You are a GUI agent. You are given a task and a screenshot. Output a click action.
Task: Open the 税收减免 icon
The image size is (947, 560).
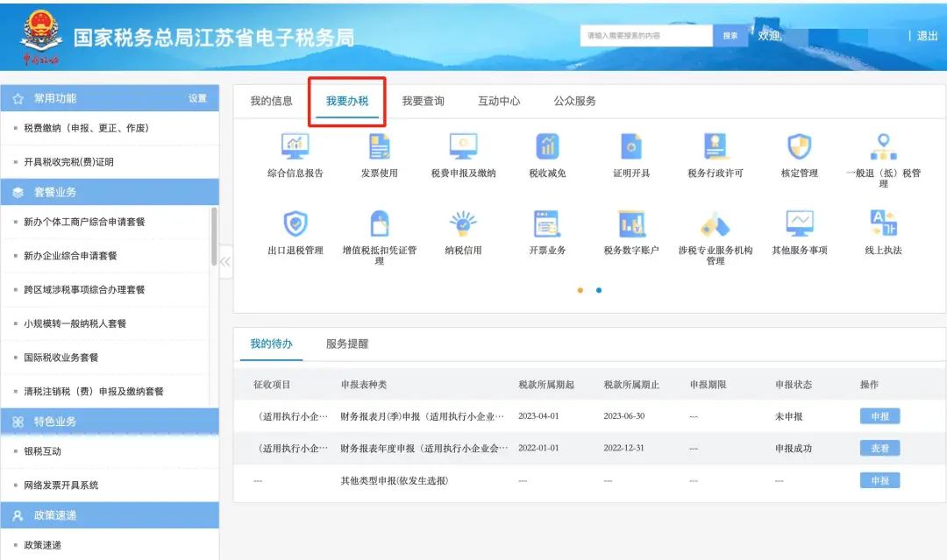[547, 146]
